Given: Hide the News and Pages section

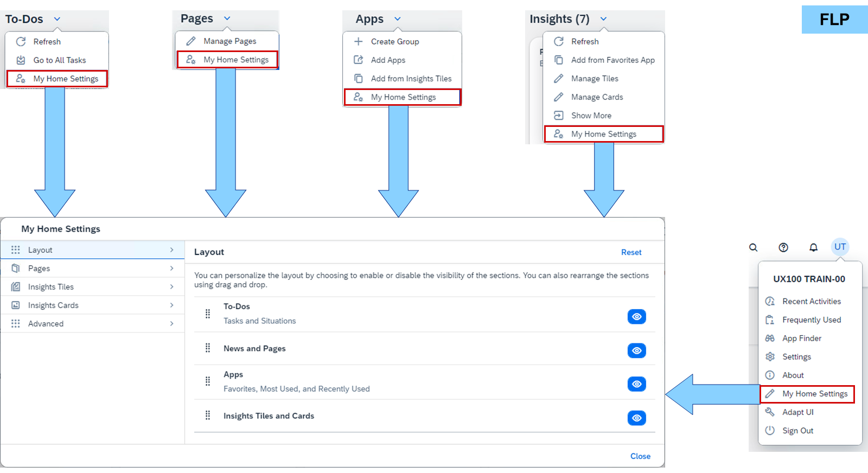Looking at the screenshot, I should [x=637, y=350].
